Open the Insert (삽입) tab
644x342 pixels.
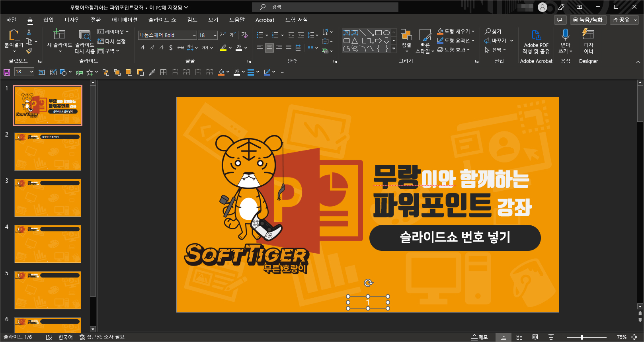tap(49, 20)
